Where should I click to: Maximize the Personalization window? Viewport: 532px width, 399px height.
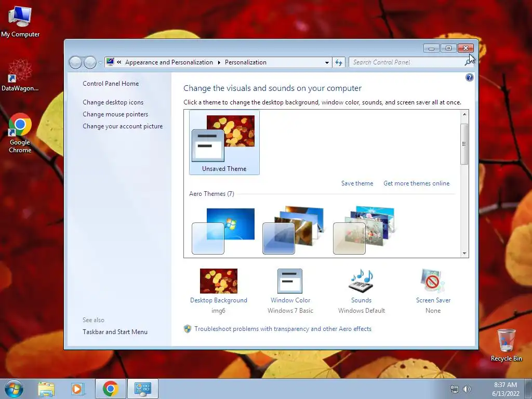click(x=448, y=48)
